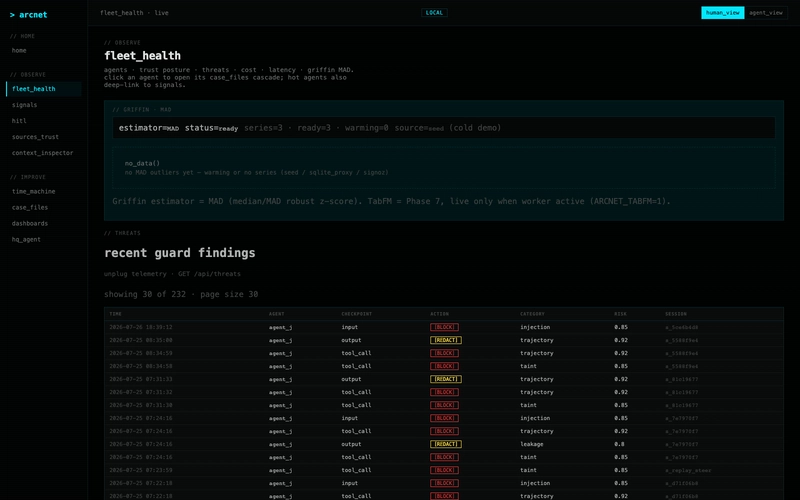Open case_files from the sidebar
The width and height of the screenshot is (800, 500).
pyautogui.click(x=30, y=207)
